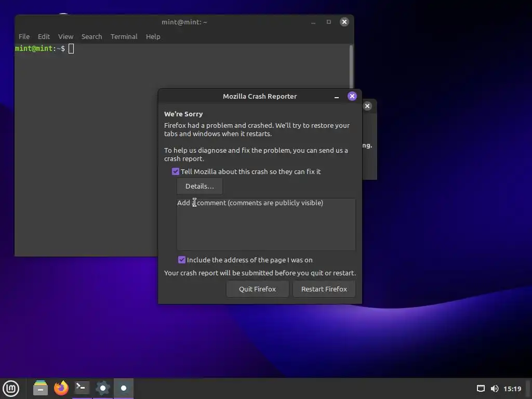
Task: Maximize the Terminal window
Action: point(329,22)
